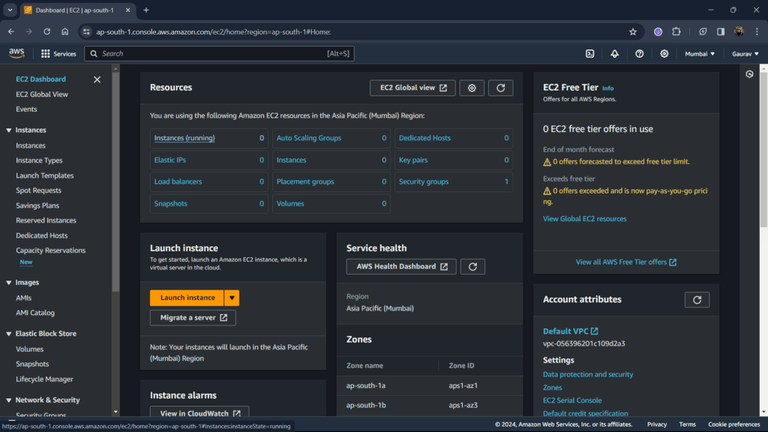Viewport: 768px width, 432px height.
Task: Close the Dashboard EC2 browser tab
Action: 128,10
